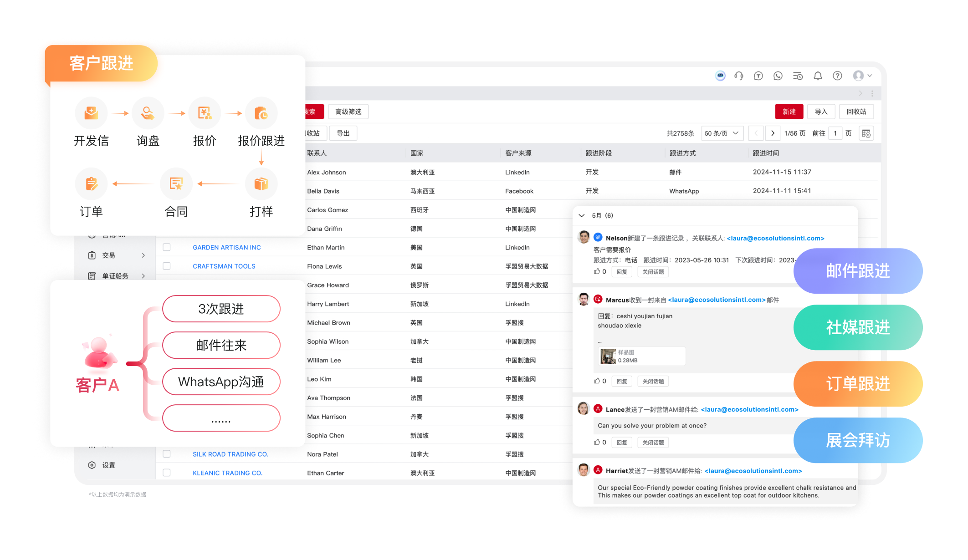This screenshot has width=968, height=560.
Task: Click the notification bell icon
Action: (x=817, y=76)
